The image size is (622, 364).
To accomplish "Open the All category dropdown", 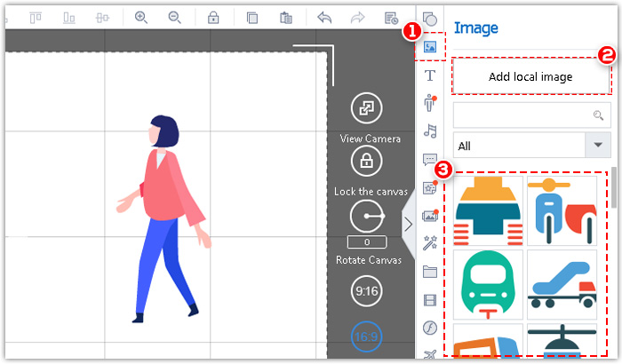I will pyautogui.click(x=531, y=145).
